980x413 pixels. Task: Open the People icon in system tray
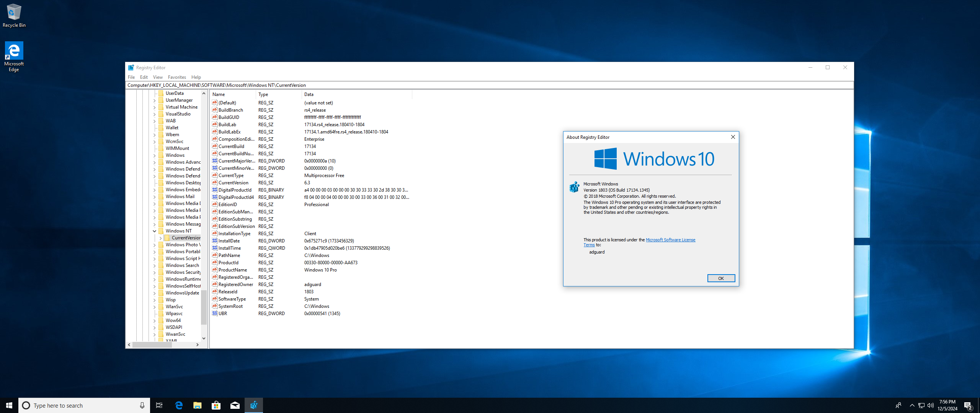pos(898,405)
